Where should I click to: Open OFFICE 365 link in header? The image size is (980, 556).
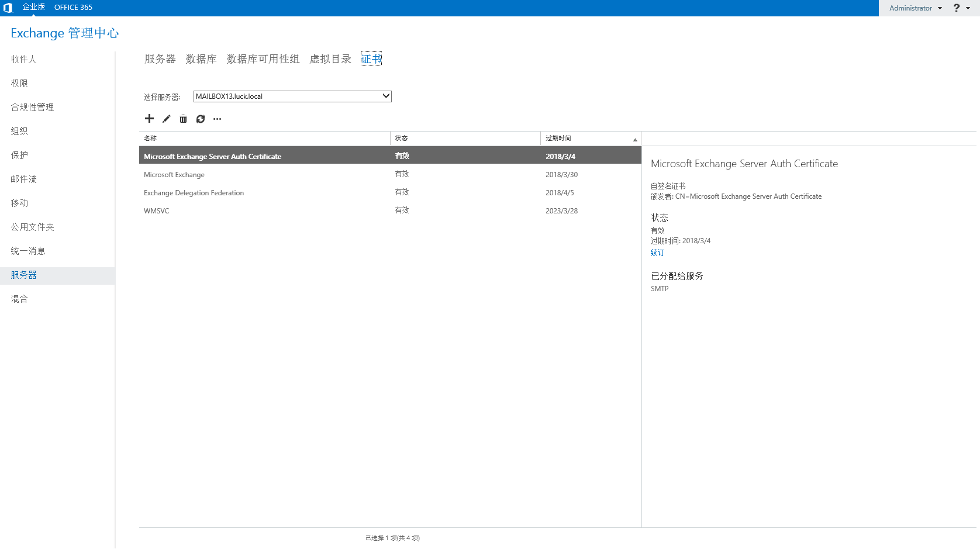pos(73,8)
